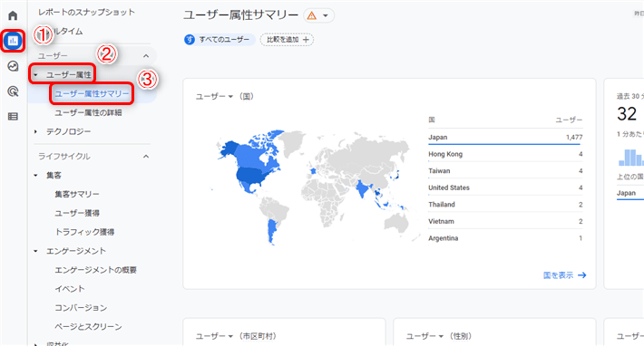This screenshot has width=644, height=346.
Task: Collapse the ユーザー属性 tree item
Action: pyautogui.click(x=35, y=74)
